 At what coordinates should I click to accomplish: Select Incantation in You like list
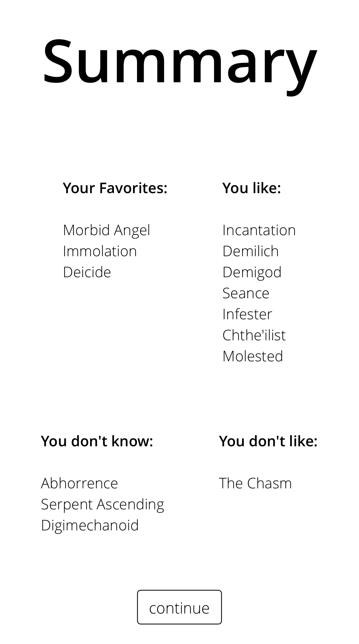259,230
